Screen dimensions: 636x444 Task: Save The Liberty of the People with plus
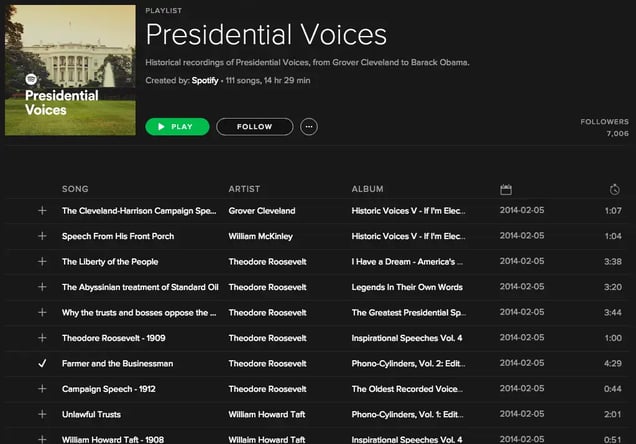[x=42, y=262]
